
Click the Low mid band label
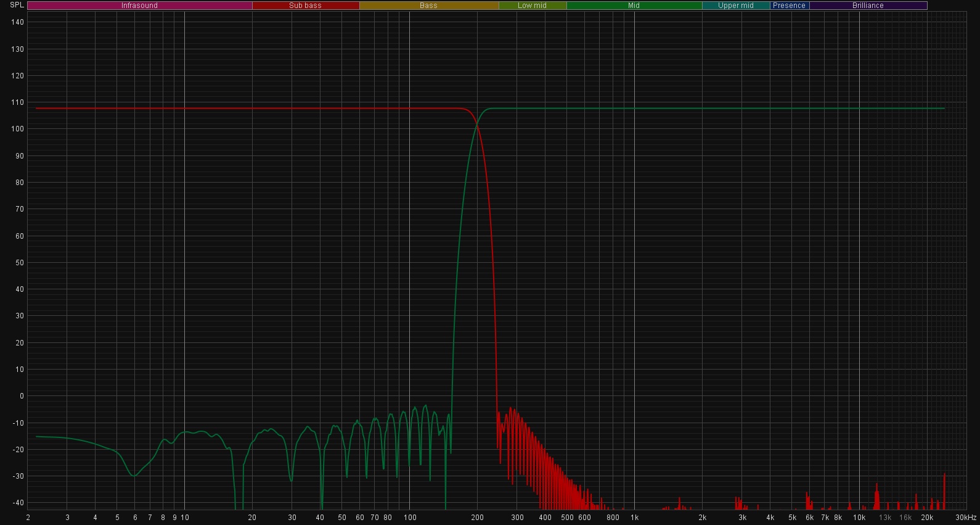click(532, 6)
